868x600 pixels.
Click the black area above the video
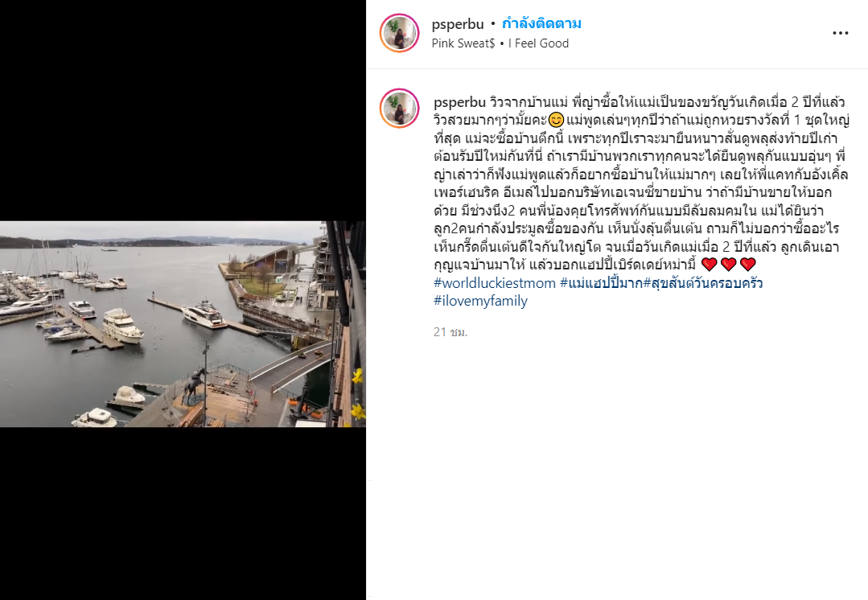183,111
